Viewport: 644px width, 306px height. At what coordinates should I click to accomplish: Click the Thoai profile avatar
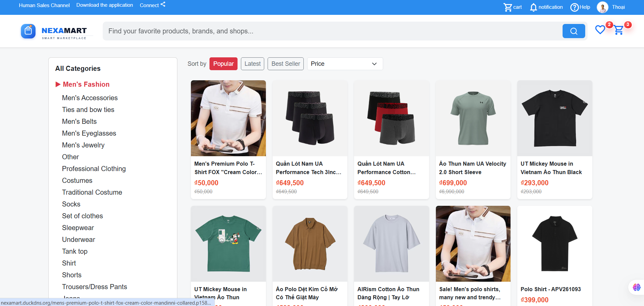tap(602, 7)
